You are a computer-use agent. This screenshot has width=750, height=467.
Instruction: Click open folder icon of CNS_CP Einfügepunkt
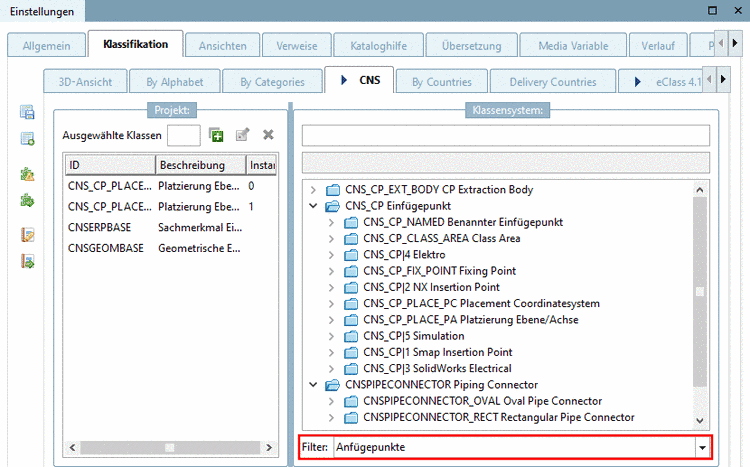pos(332,206)
